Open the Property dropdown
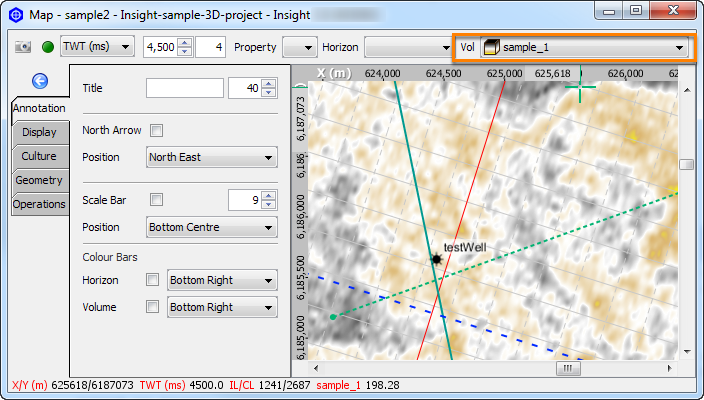Viewport: 704px width, 400px height. pos(300,47)
